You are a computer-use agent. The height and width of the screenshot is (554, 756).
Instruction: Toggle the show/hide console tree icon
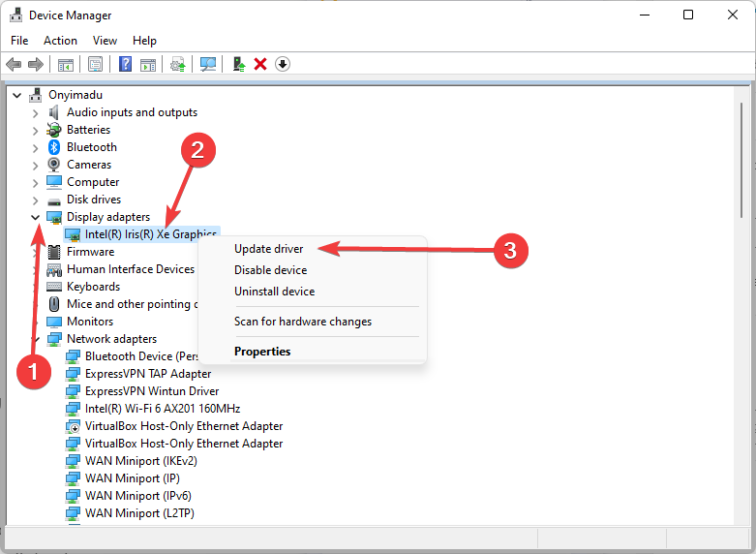[66, 64]
